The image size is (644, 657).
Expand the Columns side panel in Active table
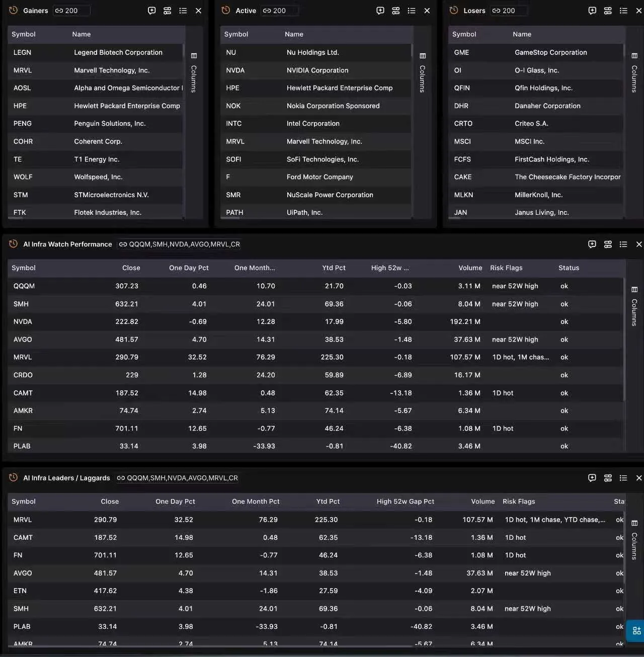423,73
